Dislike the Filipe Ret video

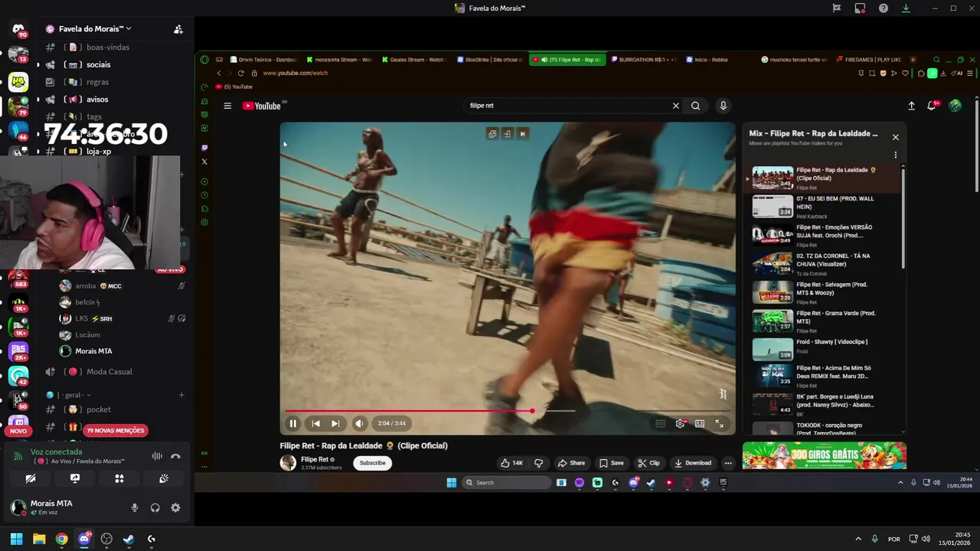click(x=538, y=463)
